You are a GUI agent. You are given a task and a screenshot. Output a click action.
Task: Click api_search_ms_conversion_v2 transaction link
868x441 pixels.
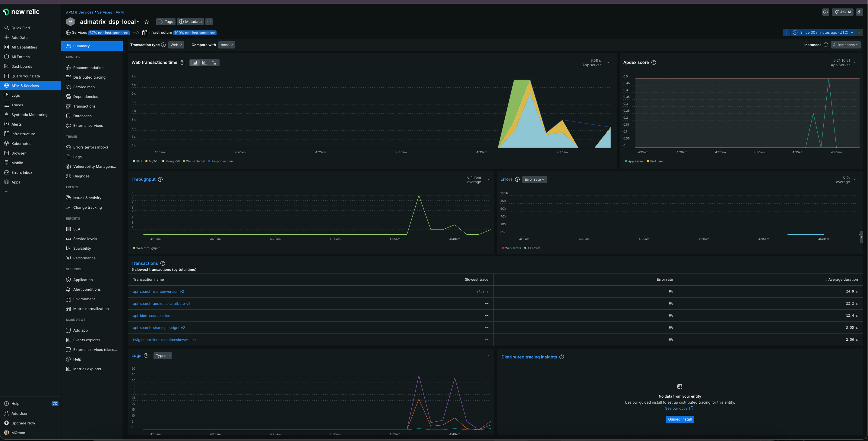click(159, 291)
